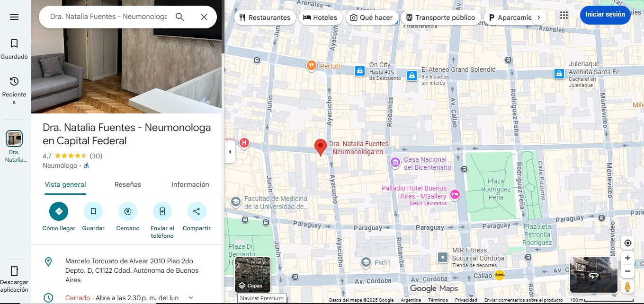Open Recientes history
The image size is (644, 304).
pyautogui.click(x=14, y=90)
